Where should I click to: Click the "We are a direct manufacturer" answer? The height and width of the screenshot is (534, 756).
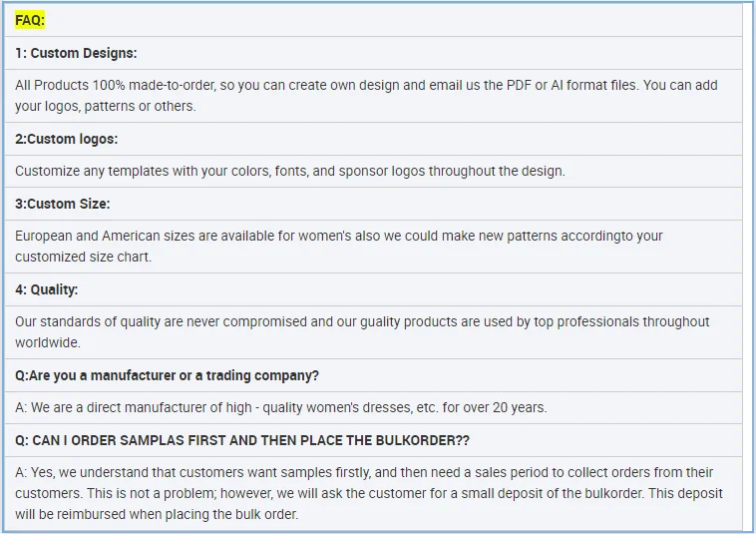coord(281,407)
